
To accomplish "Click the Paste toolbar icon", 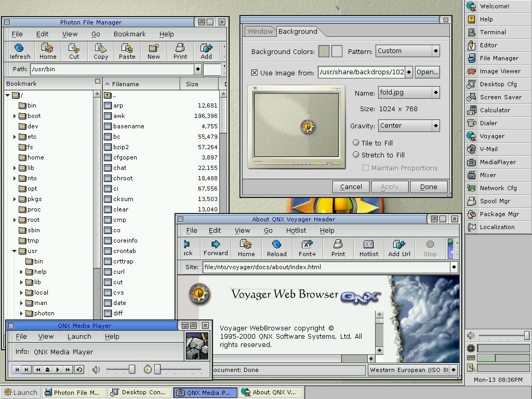I will click(x=127, y=51).
